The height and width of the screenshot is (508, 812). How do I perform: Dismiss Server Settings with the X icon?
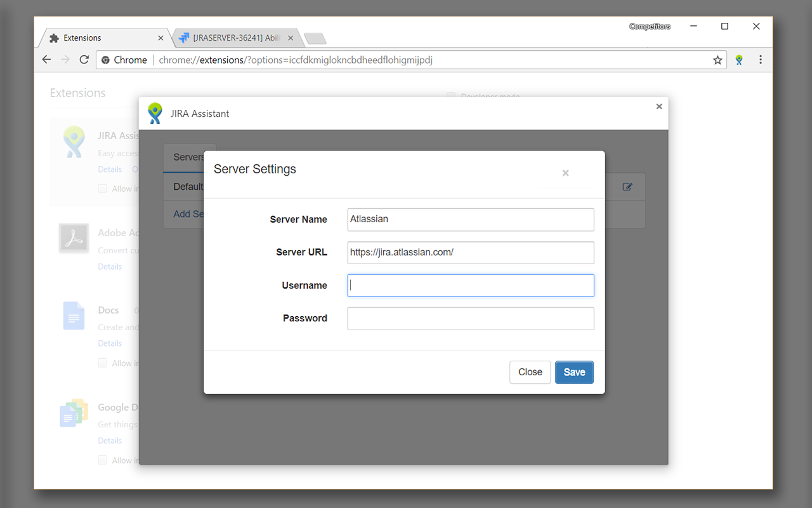565,173
